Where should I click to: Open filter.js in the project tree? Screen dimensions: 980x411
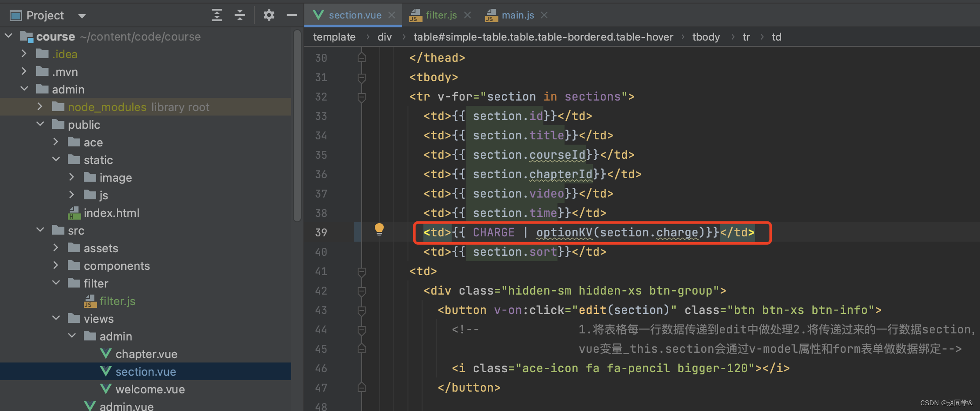click(x=117, y=301)
